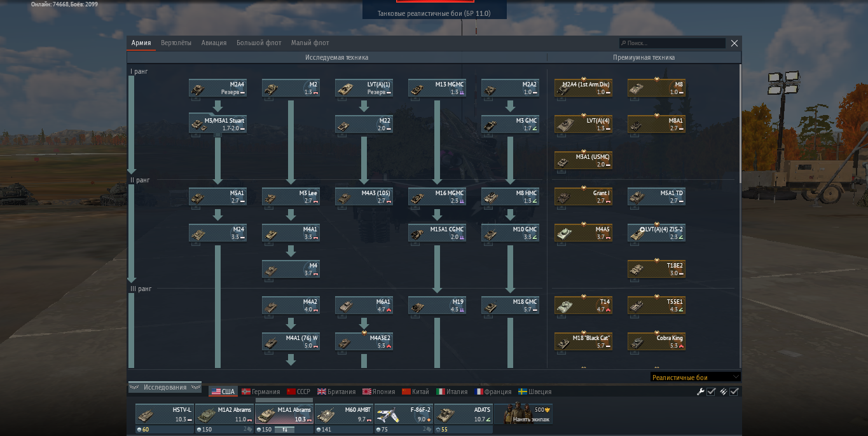
Task: Select M60 AMBT crew slot
Action: pyautogui.click(x=344, y=414)
